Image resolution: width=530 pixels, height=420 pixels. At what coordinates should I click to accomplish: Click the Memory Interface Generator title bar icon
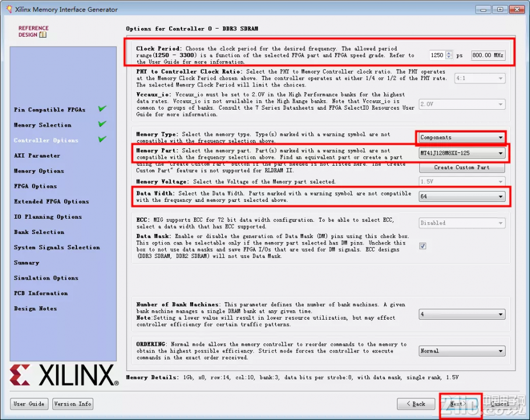(9, 9)
